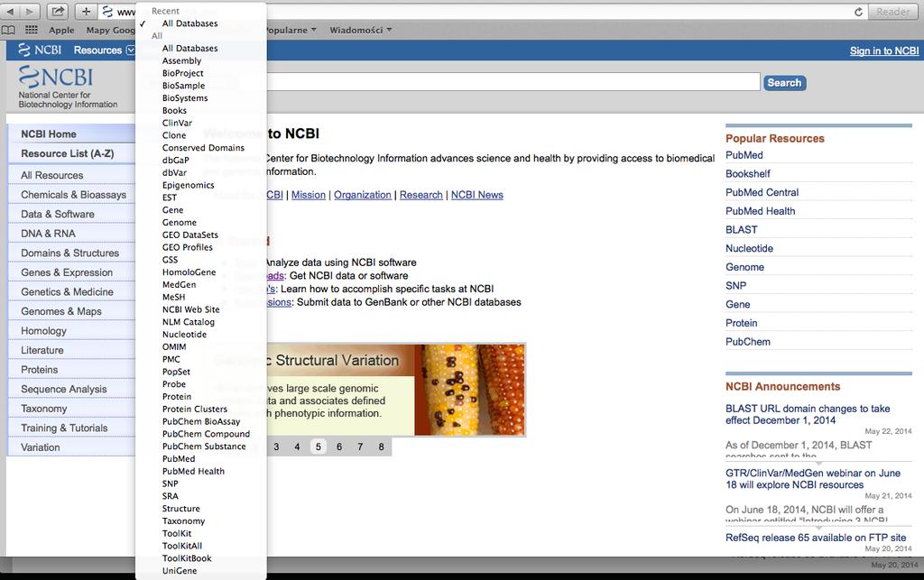
Task: Show bookmarks with the open-book icon
Action: (x=9, y=30)
